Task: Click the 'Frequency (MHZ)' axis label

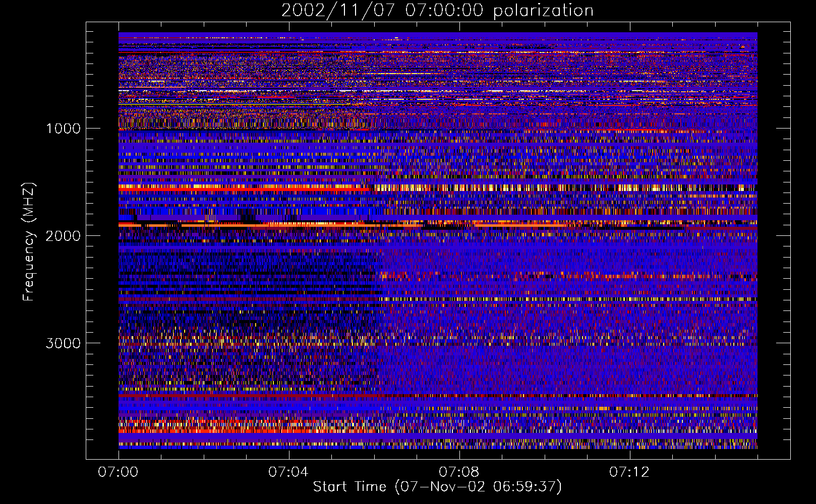Action: click(29, 242)
